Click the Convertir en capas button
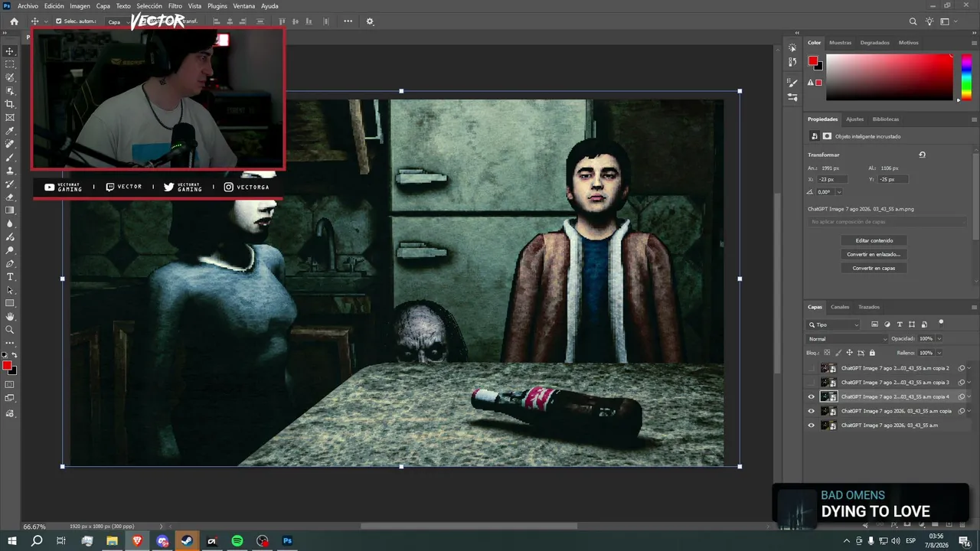Screen dimensions: 980x551 (874, 268)
